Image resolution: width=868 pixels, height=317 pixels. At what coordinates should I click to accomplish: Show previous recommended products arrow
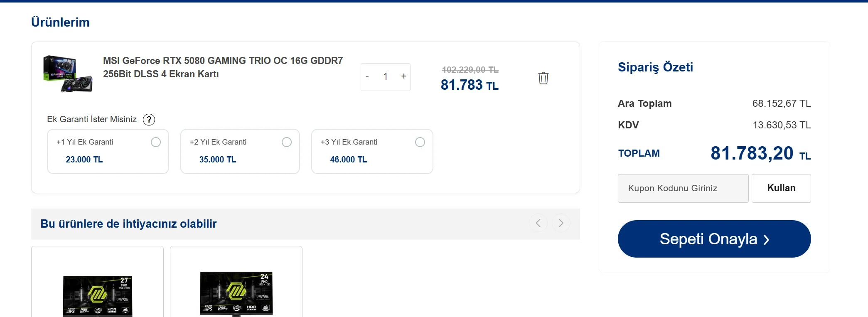pos(538,223)
